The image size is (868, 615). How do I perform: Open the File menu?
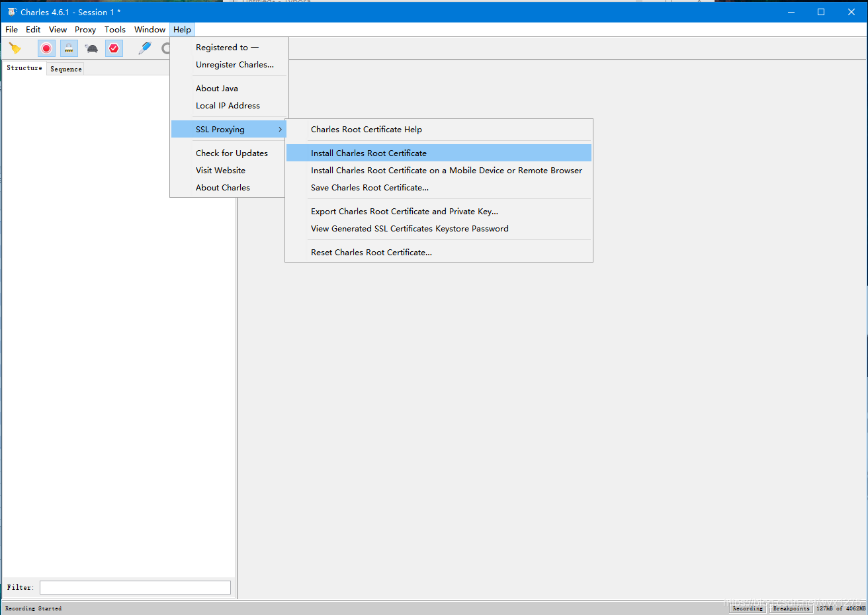pyautogui.click(x=12, y=30)
